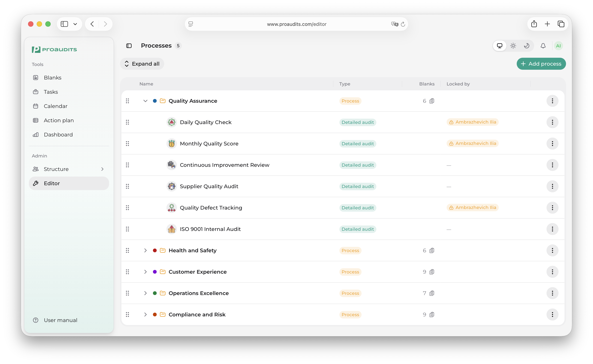The width and height of the screenshot is (593, 364).
Task: Click the Locked by column header
Action: (458, 84)
